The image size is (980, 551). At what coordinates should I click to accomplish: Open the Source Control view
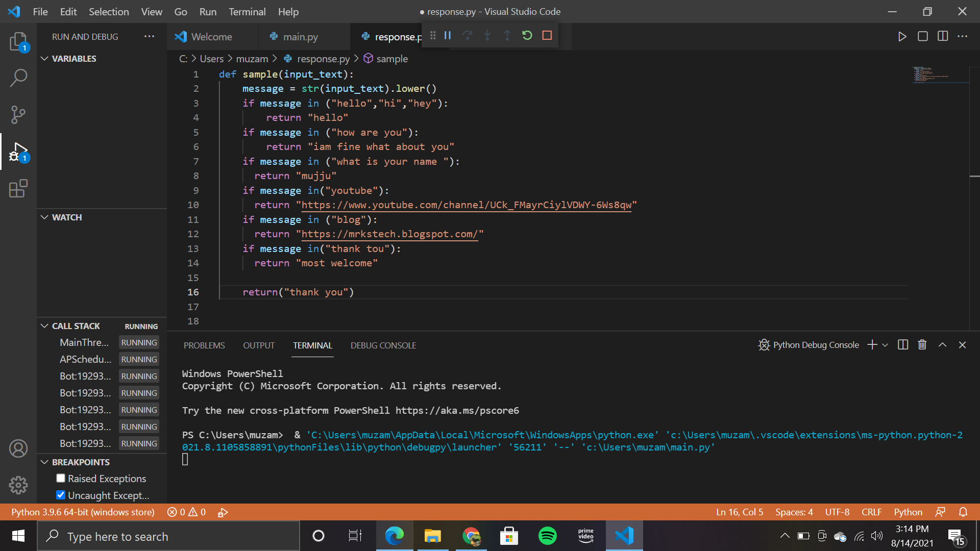tap(18, 115)
